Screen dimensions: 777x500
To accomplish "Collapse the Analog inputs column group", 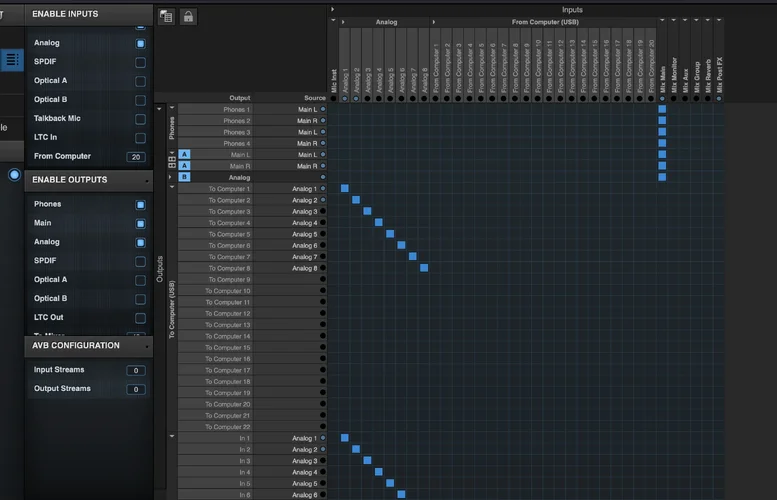I will tap(343, 22).
